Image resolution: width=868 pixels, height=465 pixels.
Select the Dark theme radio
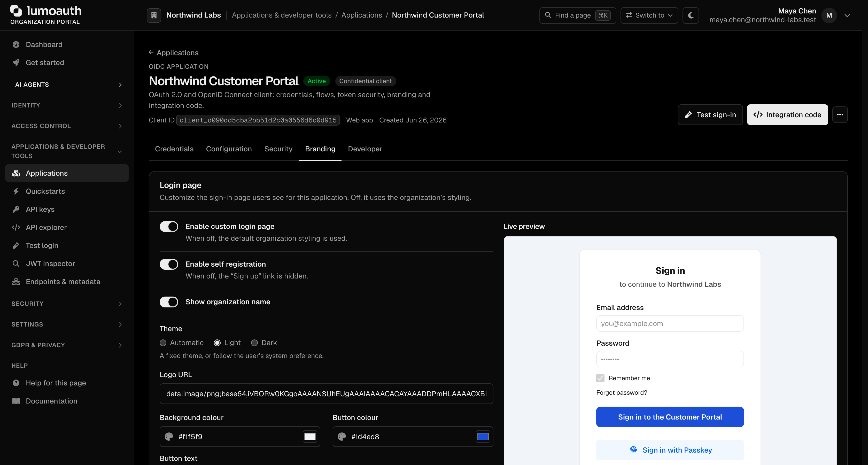(254, 343)
